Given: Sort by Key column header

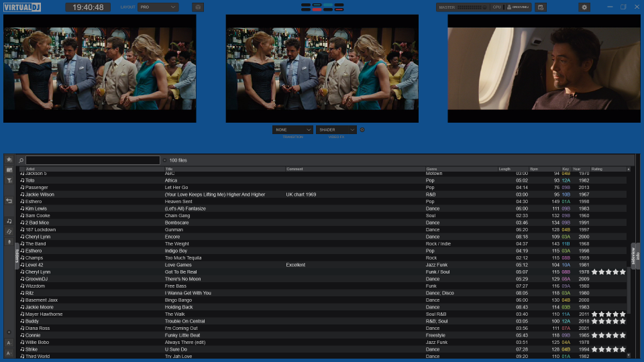Looking at the screenshot, I should tap(566, 169).
